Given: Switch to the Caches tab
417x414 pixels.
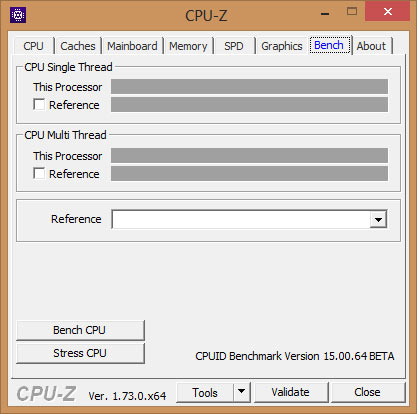Looking at the screenshot, I should click(78, 46).
